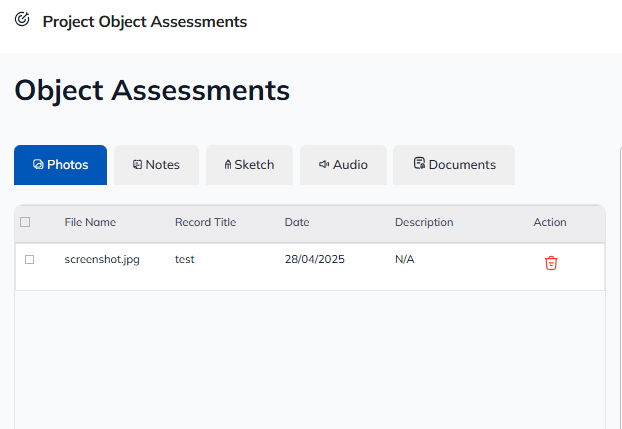622x429 pixels.
Task: Click the Description column header
Action: click(424, 223)
